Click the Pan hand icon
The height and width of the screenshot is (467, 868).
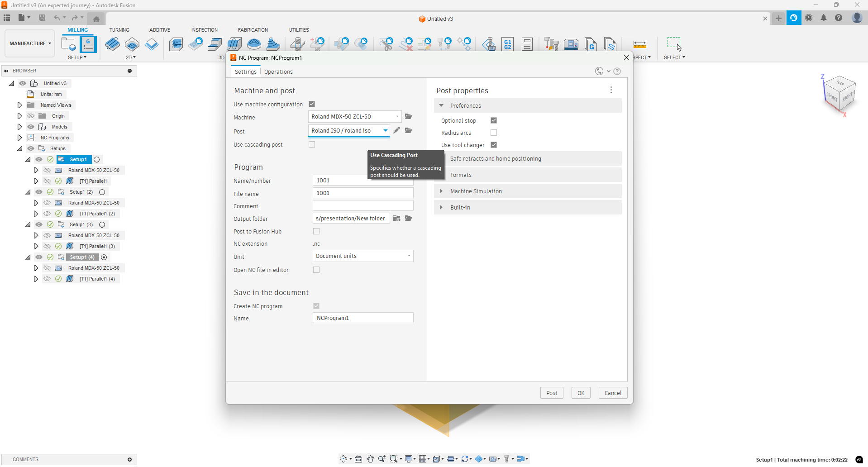(370, 459)
